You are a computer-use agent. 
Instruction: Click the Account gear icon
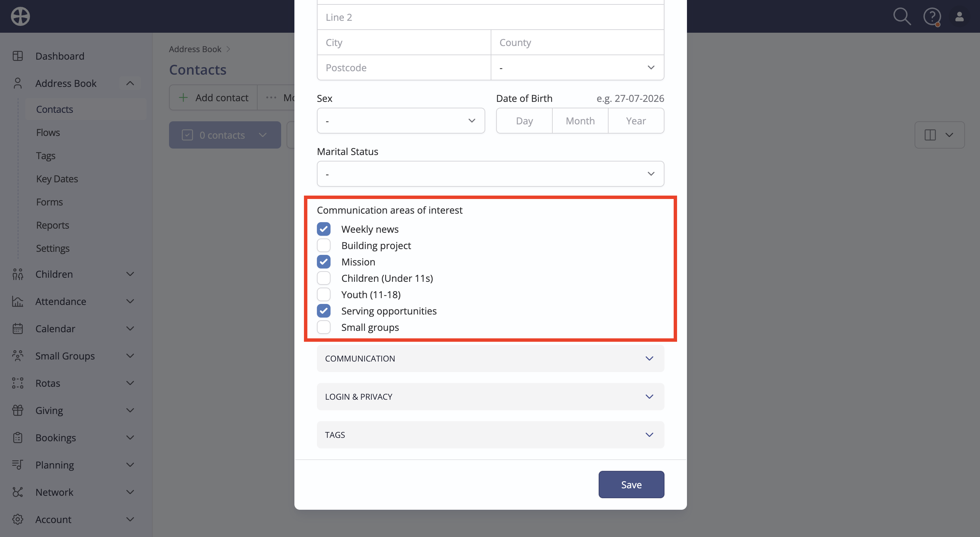coord(17,519)
